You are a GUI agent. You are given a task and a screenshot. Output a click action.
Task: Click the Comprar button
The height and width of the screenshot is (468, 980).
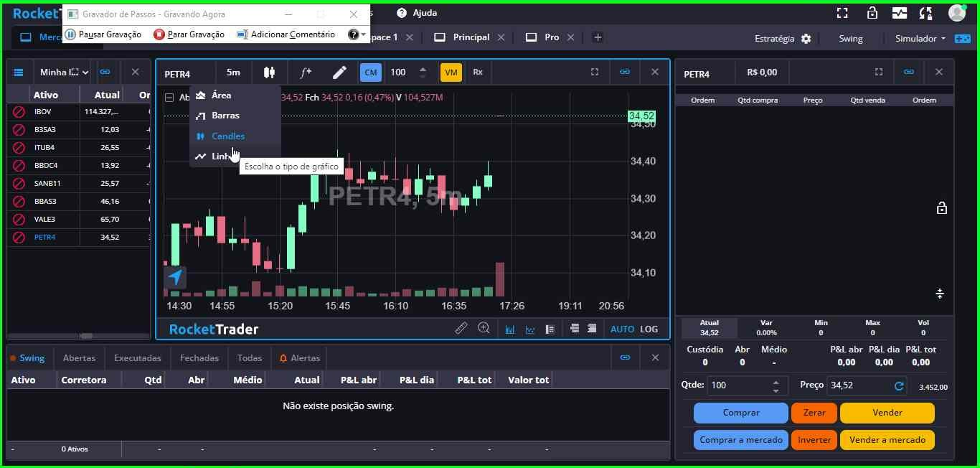(x=741, y=413)
